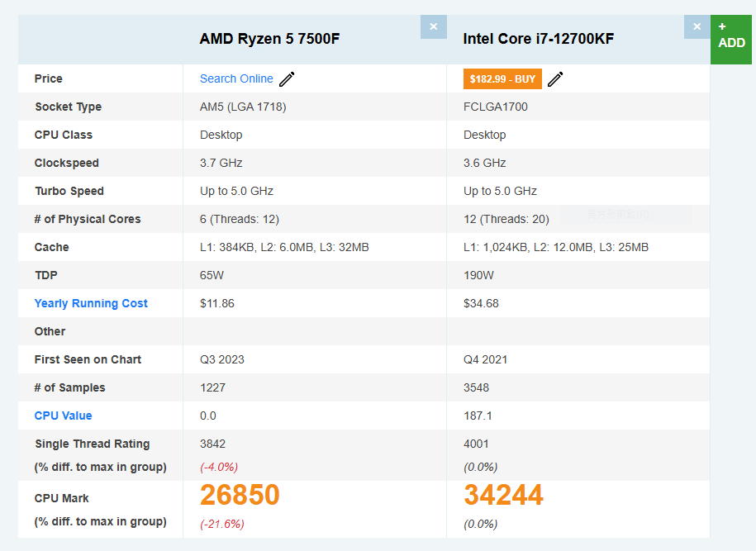The width and height of the screenshot is (756, 551).
Task: Click the 34244 CPU Mark score
Action: coord(503,495)
